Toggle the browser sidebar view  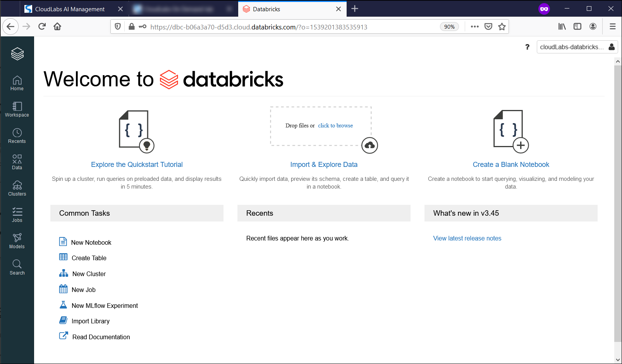pos(577,26)
